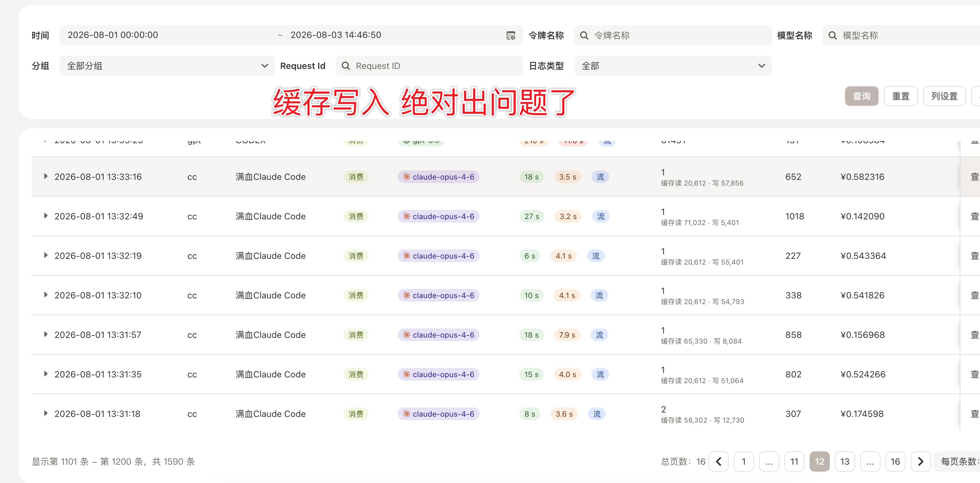Click cache text 缓存读 58,302 · 写 12,730

click(702, 421)
